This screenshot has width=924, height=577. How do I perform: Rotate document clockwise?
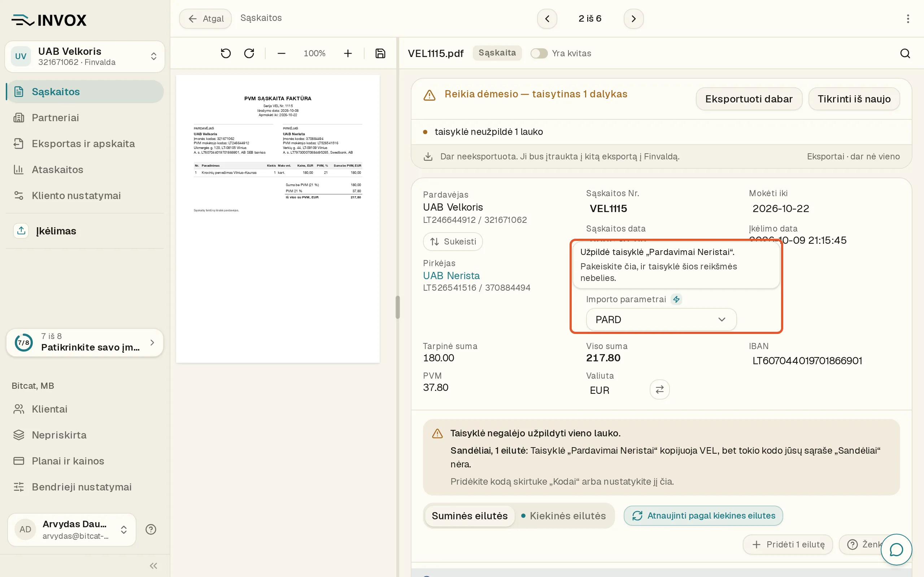[x=249, y=53]
